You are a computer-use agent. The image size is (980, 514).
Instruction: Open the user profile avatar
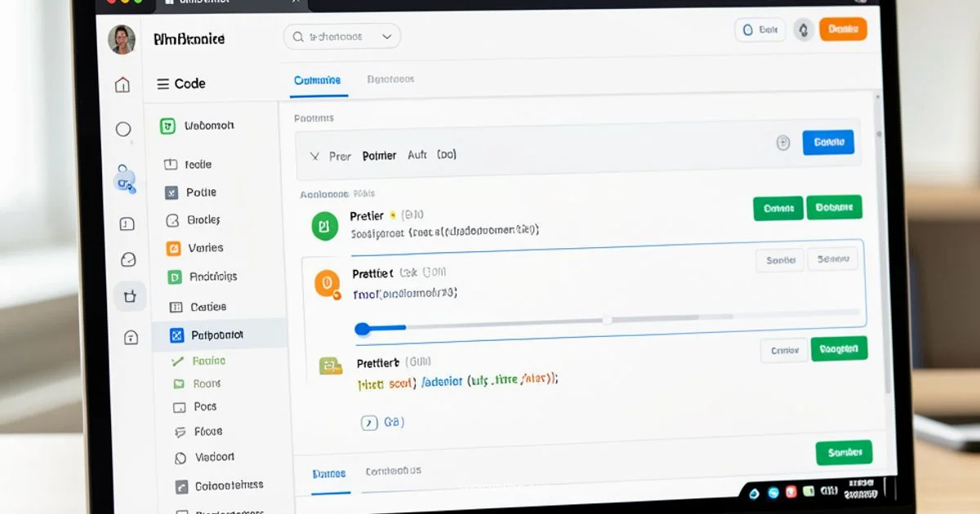click(x=122, y=39)
